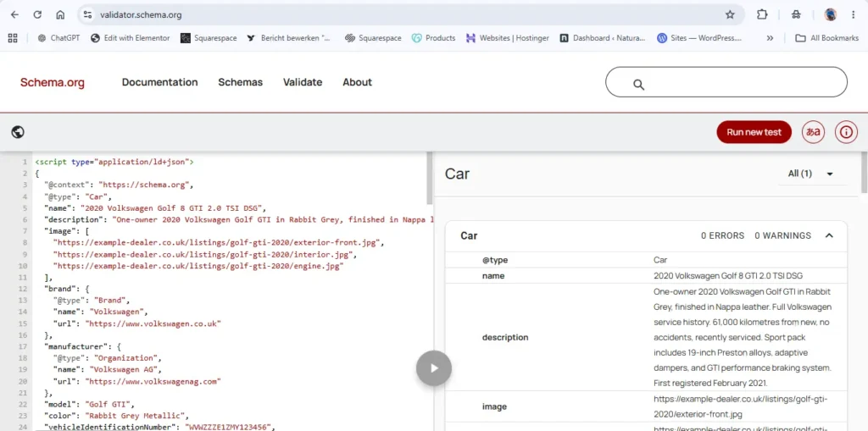Image resolution: width=868 pixels, height=431 pixels.
Task: Bookmark this page with the star icon
Action: tap(730, 15)
